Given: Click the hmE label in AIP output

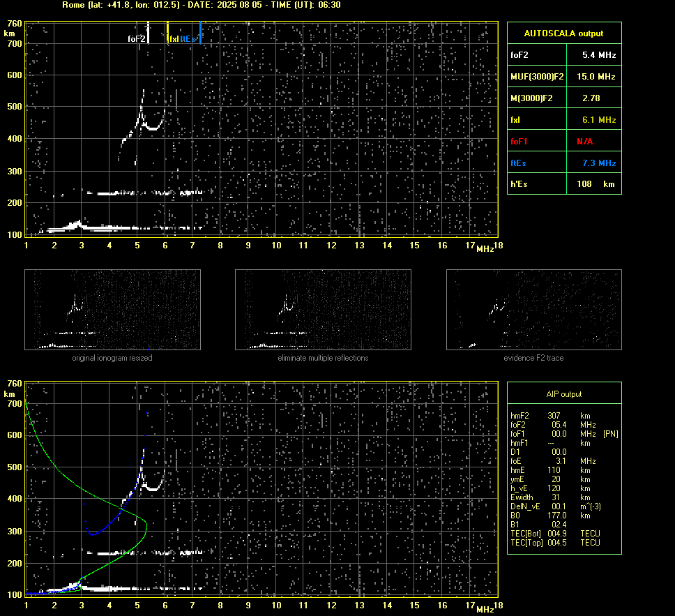Looking at the screenshot, I should tap(517, 470).
